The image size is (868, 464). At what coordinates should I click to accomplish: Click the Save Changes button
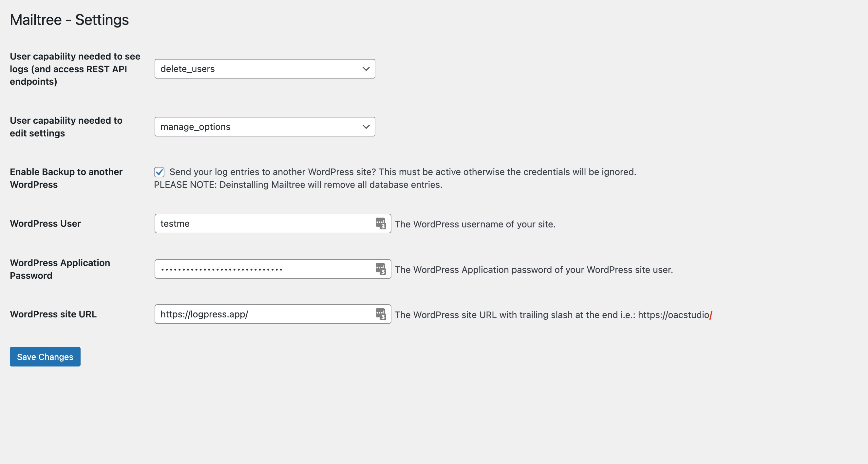pyautogui.click(x=45, y=356)
